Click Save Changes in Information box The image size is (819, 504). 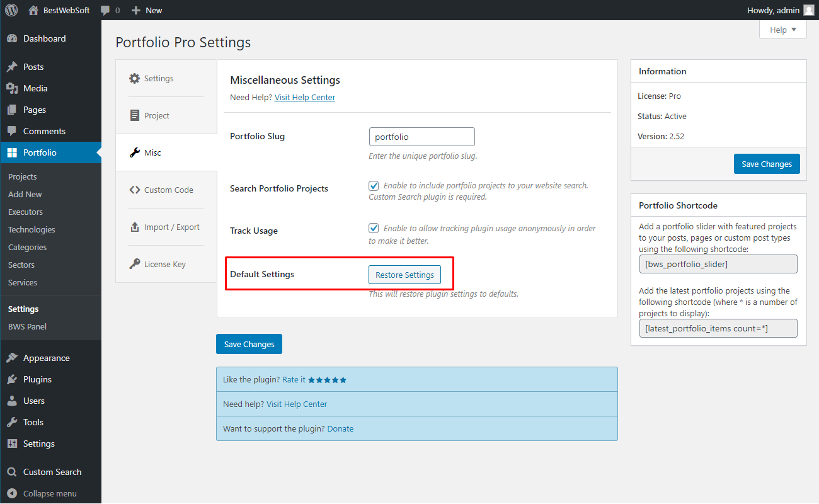click(x=767, y=164)
